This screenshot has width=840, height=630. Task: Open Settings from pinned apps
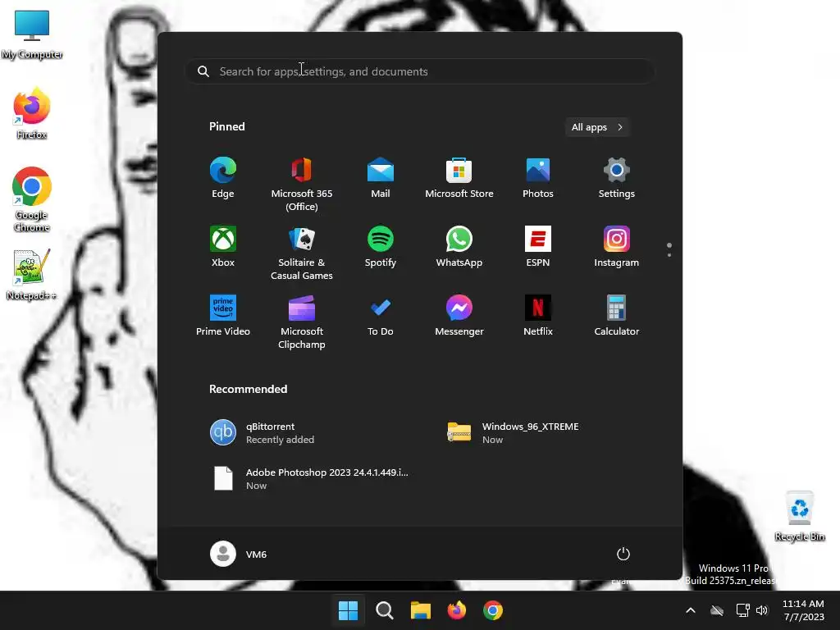[617, 178]
